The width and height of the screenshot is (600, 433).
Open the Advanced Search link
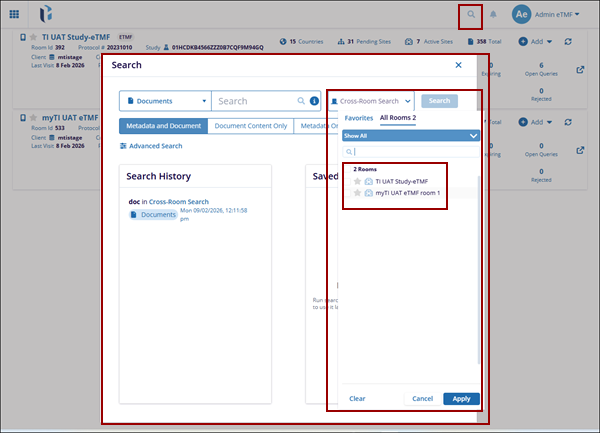[x=151, y=146]
